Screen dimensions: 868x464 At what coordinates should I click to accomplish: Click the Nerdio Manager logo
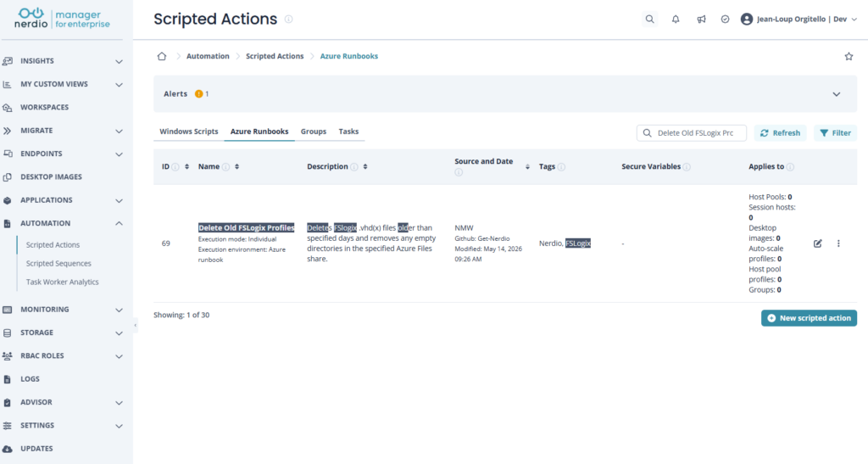coord(62,19)
